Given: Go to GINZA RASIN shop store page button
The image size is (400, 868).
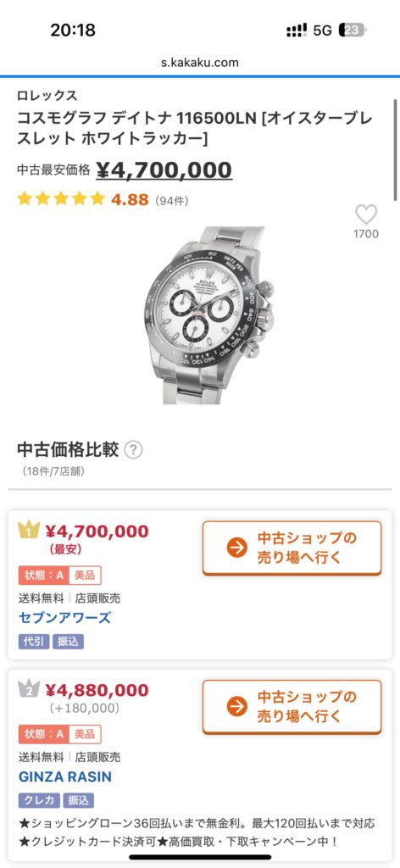Looking at the screenshot, I should (292, 707).
